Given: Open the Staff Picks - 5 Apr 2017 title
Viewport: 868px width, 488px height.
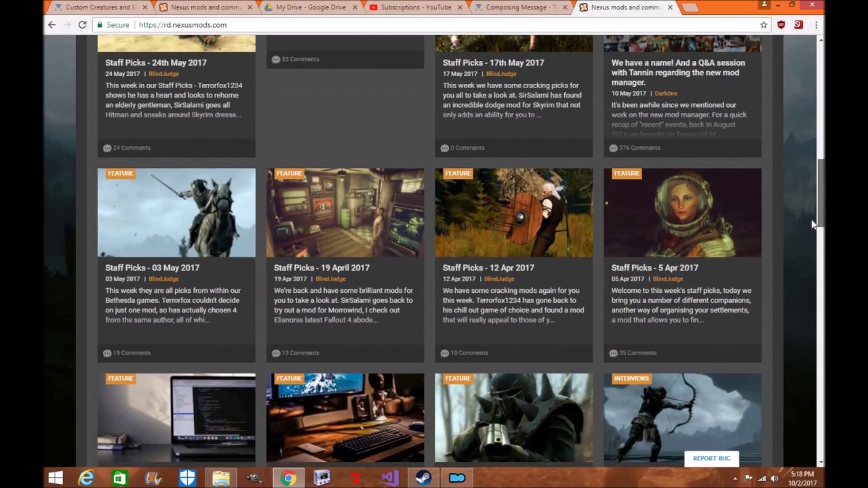Looking at the screenshot, I should click(654, 268).
